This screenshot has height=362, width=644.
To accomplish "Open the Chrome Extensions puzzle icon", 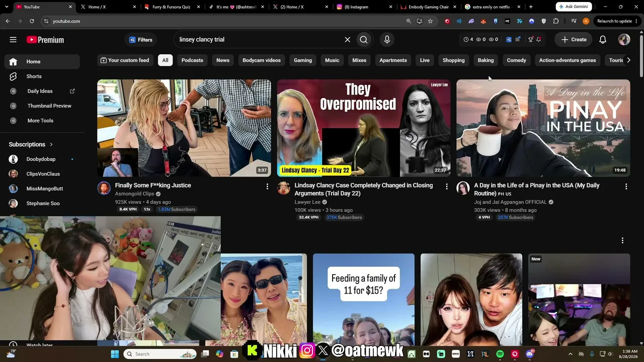I will tap(556, 21).
